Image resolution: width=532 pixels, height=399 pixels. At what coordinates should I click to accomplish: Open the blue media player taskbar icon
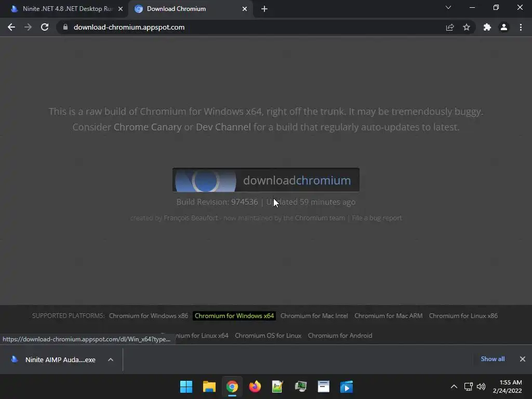coord(347,387)
